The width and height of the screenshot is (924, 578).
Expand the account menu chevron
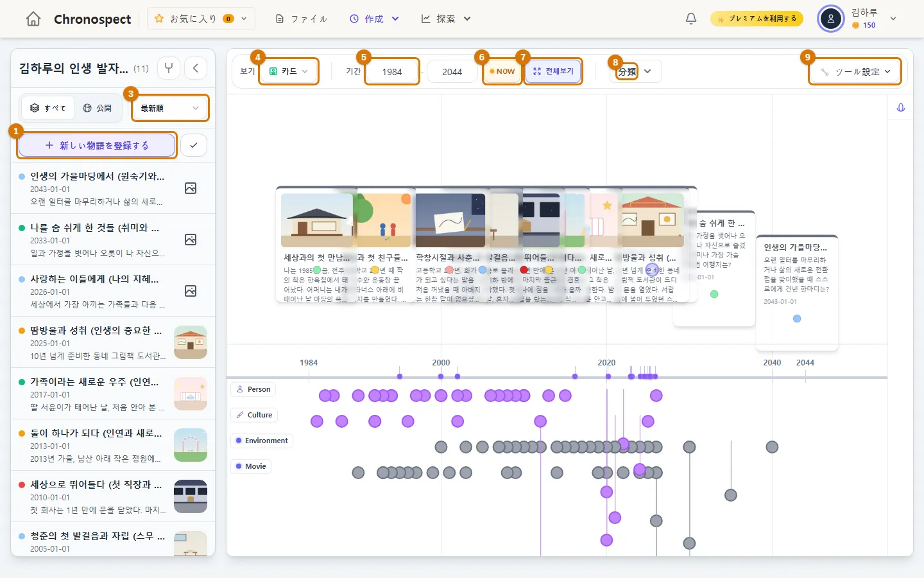click(x=893, y=19)
